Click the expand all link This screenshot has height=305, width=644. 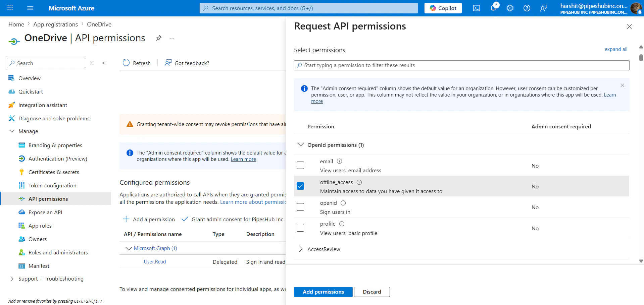coord(616,49)
